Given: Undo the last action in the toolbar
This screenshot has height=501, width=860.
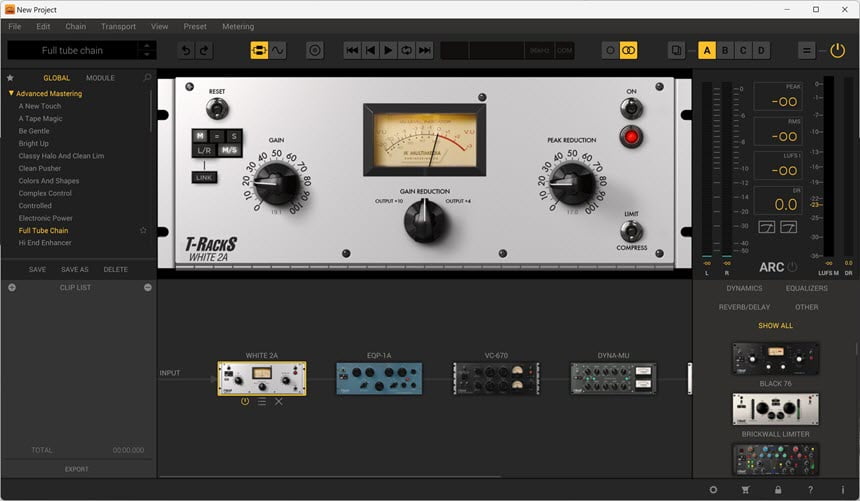Looking at the screenshot, I should point(186,50).
